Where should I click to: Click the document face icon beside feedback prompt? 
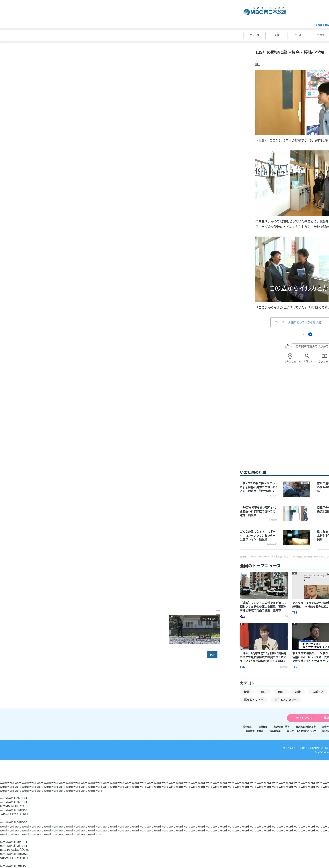[286, 346]
